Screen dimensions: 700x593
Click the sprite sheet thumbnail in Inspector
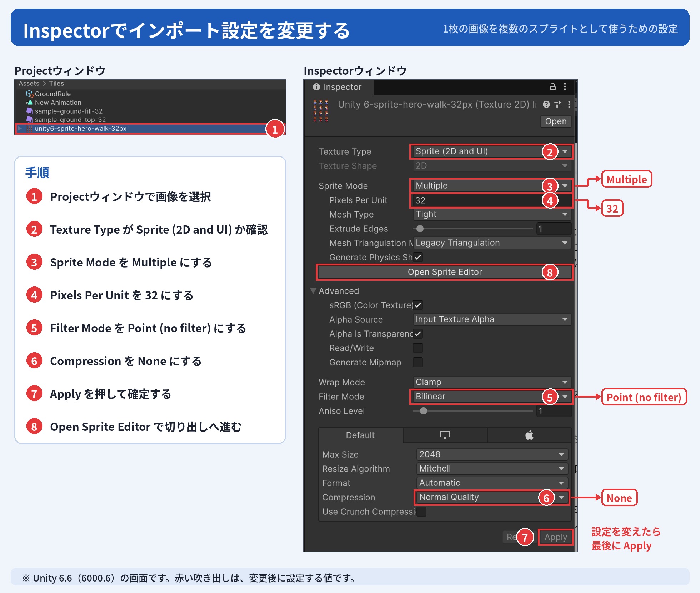(321, 111)
